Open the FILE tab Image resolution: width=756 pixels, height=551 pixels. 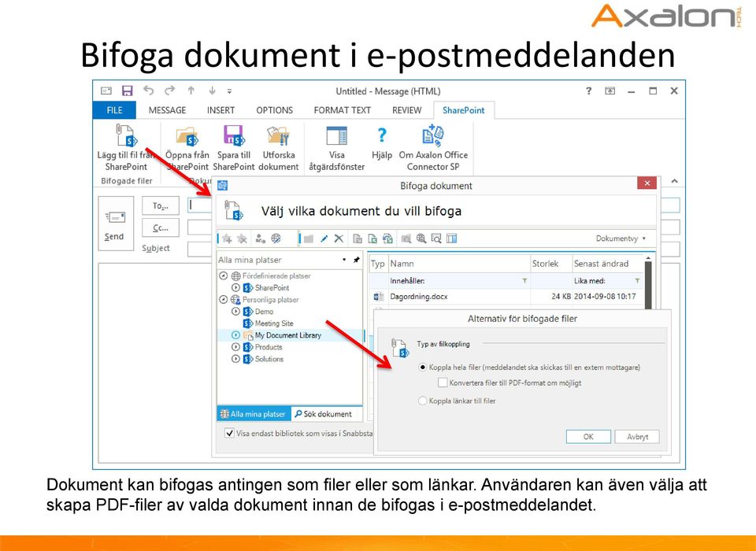pos(114,110)
